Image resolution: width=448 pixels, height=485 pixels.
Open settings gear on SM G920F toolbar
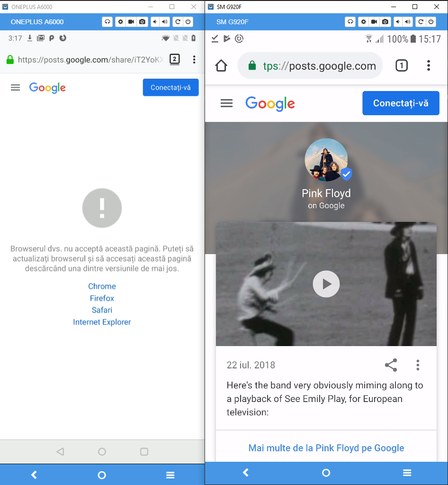coord(363,22)
